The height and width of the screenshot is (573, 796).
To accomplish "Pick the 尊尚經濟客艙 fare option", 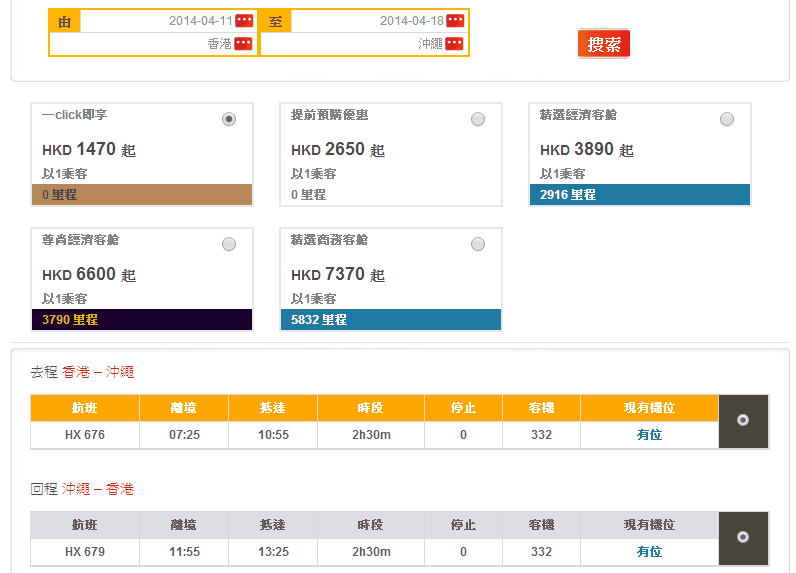I will 229,244.
